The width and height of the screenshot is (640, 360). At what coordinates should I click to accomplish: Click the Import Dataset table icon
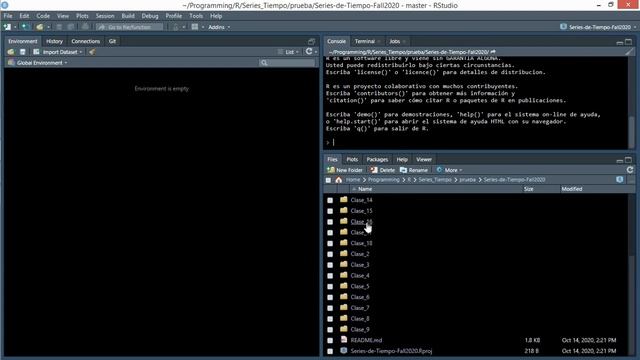coord(36,52)
